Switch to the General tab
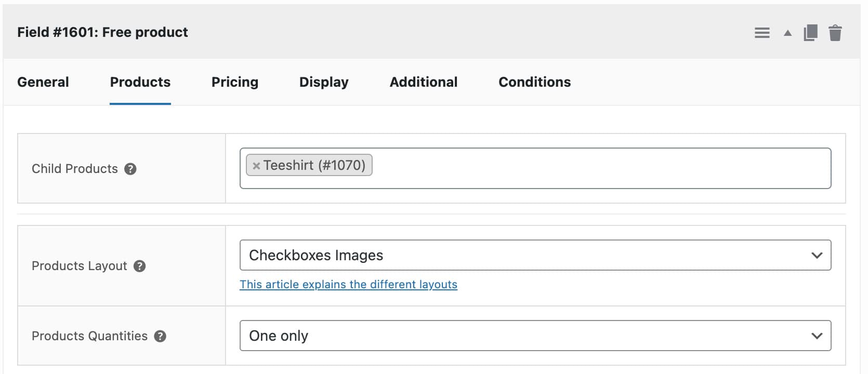 pos(43,82)
